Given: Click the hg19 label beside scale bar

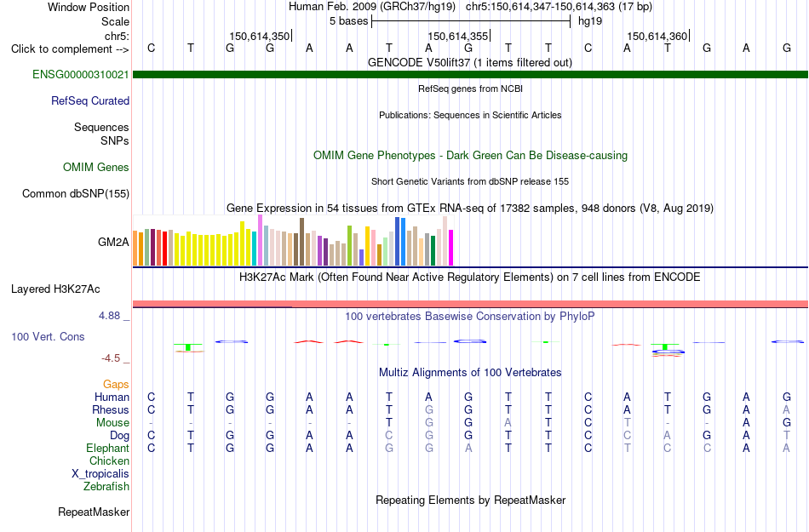Looking at the screenshot, I should click(590, 21).
